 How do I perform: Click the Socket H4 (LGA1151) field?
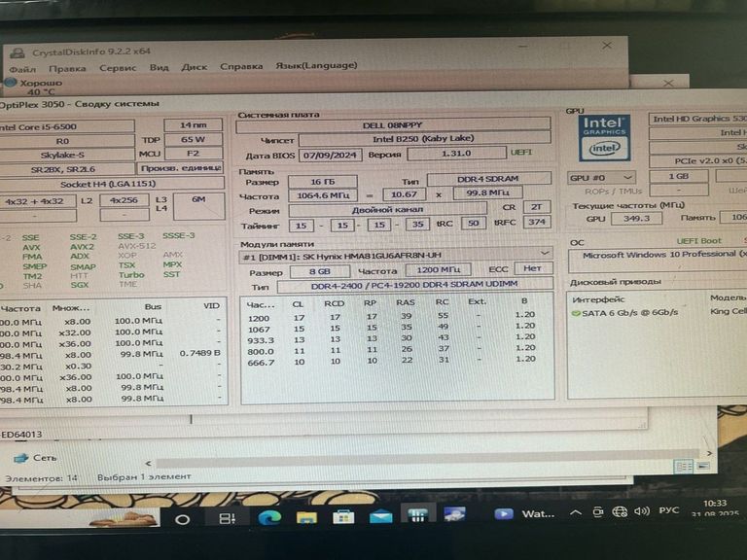(109, 184)
